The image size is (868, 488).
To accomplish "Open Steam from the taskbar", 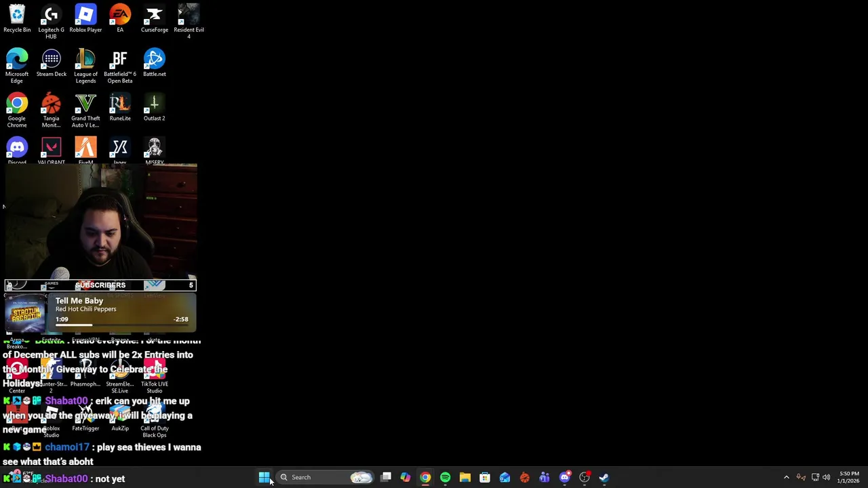I will pos(604,477).
